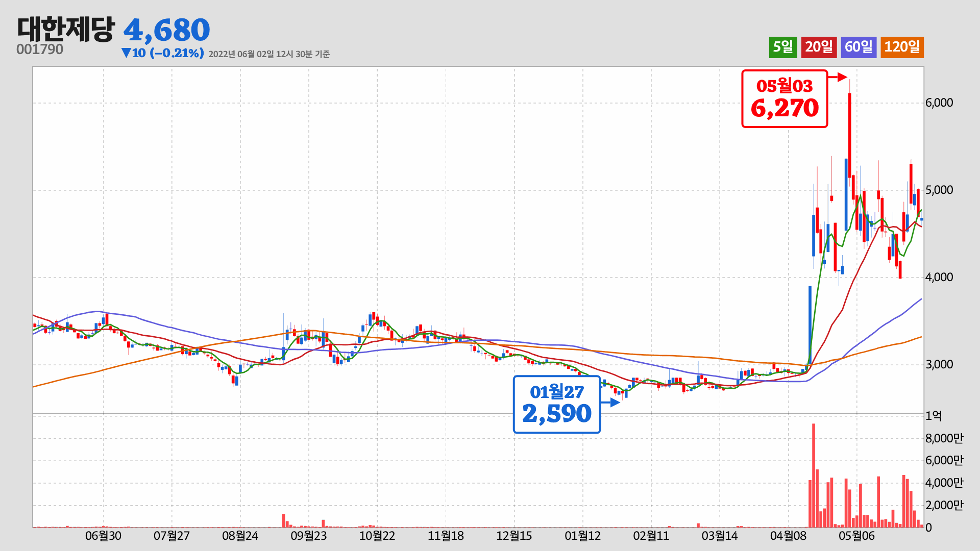The width and height of the screenshot is (980, 551).
Task: Click the 04월08 date axis label
Action: click(788, 536)
